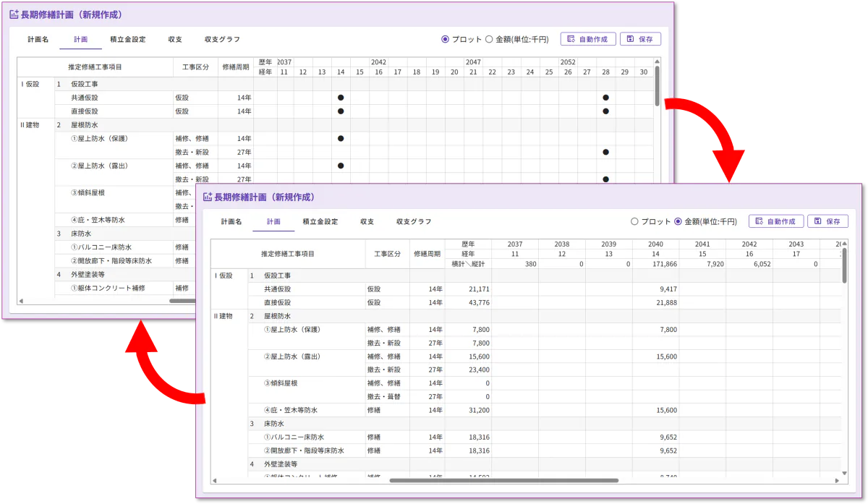Click 共通仮設 plot dot under year 14
The image size is (868, 504).
(341, 98)
